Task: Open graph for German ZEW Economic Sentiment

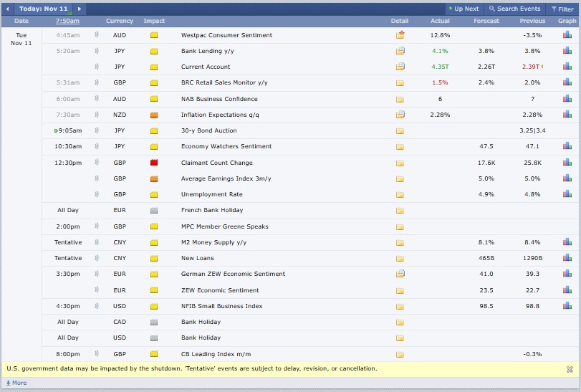Action: [x=567, y=274]
